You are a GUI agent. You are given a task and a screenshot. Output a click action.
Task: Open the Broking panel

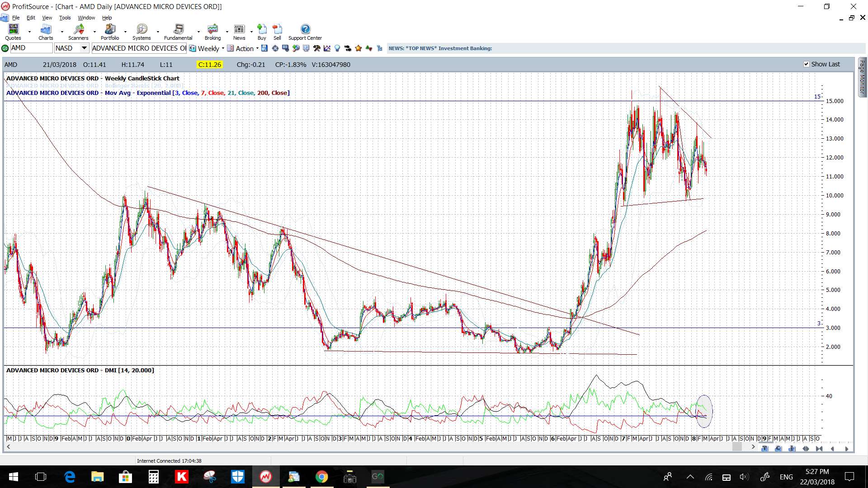[x=212, y=32]
